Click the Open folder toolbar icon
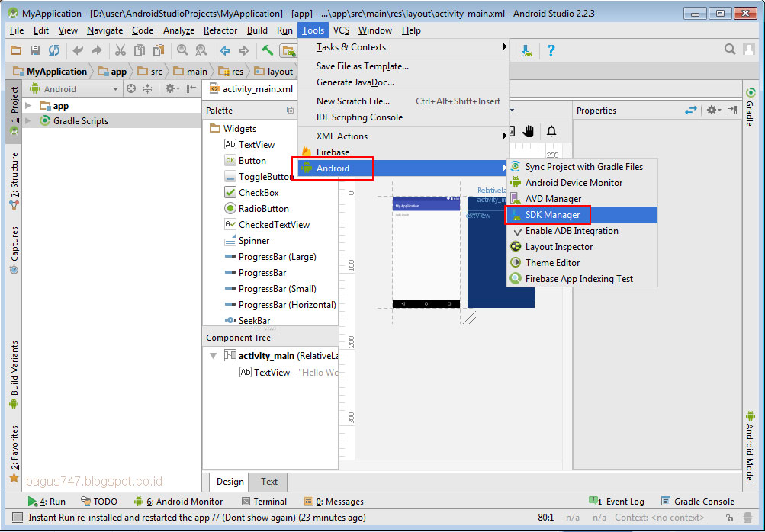This screenshot has width=765, height=532. (x=16, y=50)
